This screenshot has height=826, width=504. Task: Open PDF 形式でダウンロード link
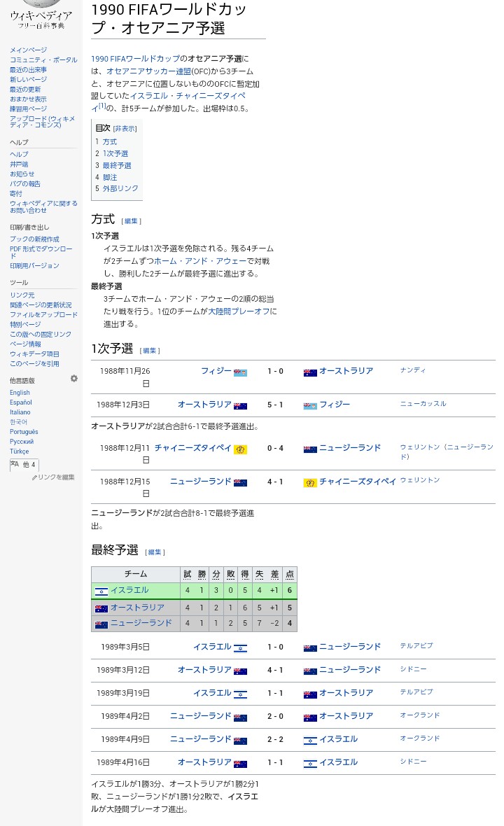41,252
